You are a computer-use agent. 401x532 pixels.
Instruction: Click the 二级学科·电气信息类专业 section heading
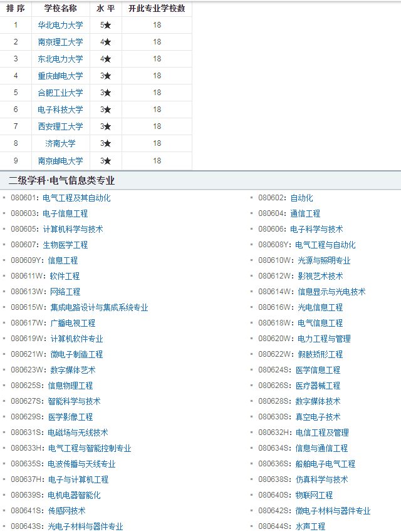pyautogui.click(x=62, y=180)
